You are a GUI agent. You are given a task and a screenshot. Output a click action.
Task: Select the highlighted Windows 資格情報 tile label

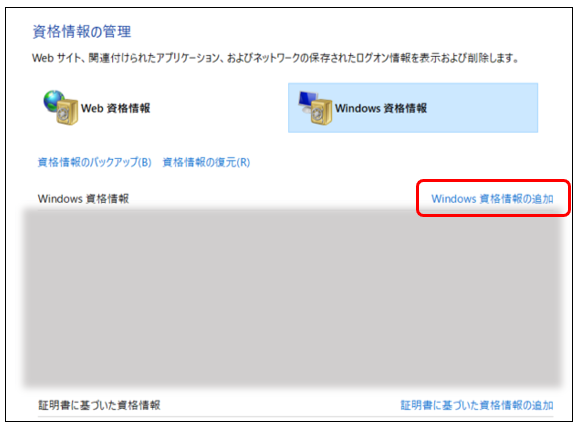click(381, 108)
